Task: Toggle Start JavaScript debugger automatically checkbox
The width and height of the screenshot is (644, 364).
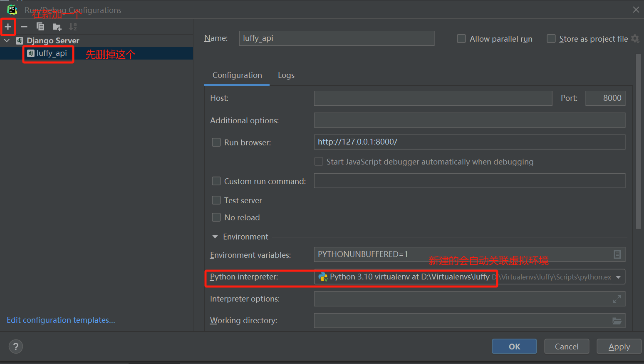Action: [x=319, y=162]
